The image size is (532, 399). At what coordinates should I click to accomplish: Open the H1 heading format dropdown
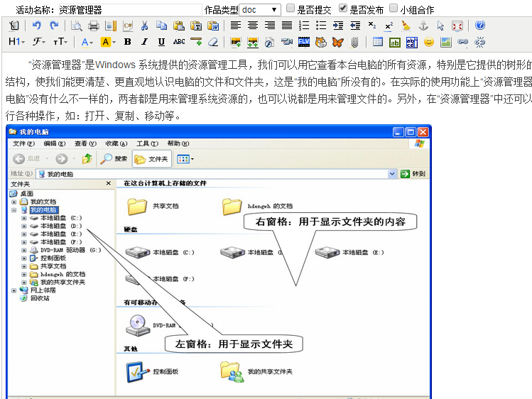pyautogui.click(x=16, y=42)
